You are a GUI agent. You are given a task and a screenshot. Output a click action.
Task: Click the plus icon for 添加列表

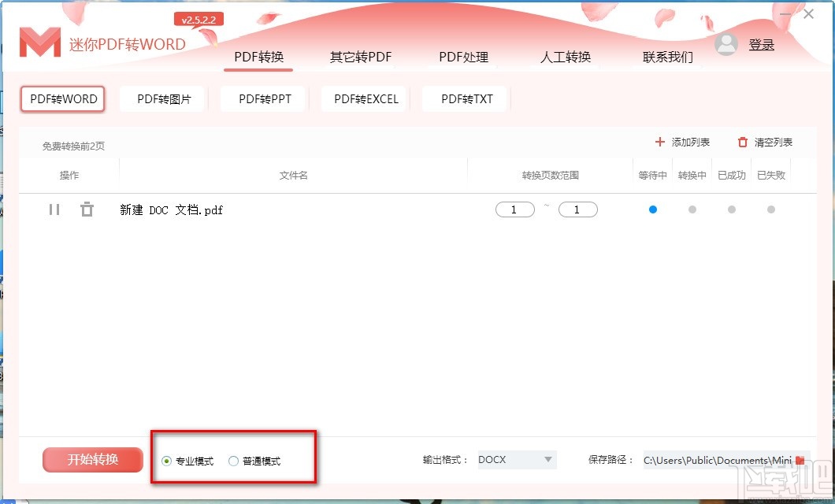(660, 142)
